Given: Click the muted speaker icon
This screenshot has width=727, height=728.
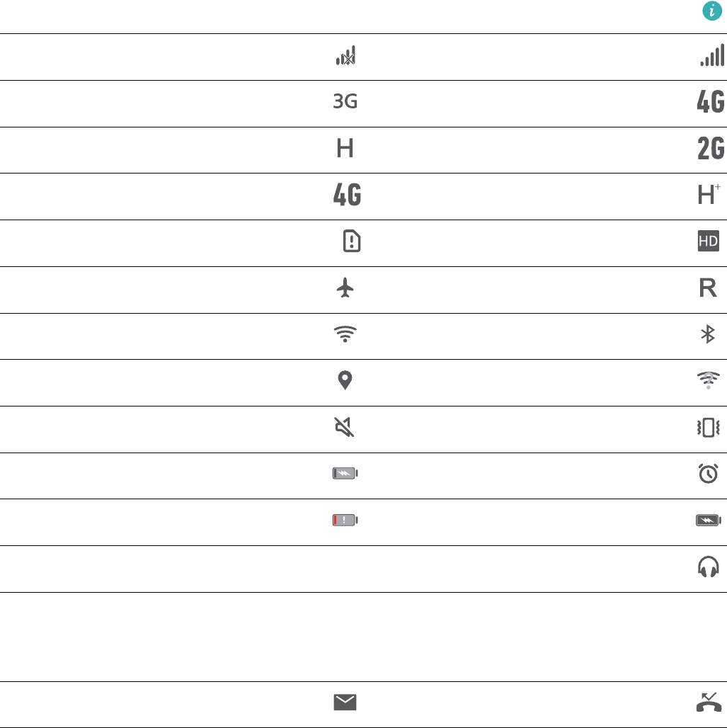Looking at the screenshot, I should [x=345, y=428].
